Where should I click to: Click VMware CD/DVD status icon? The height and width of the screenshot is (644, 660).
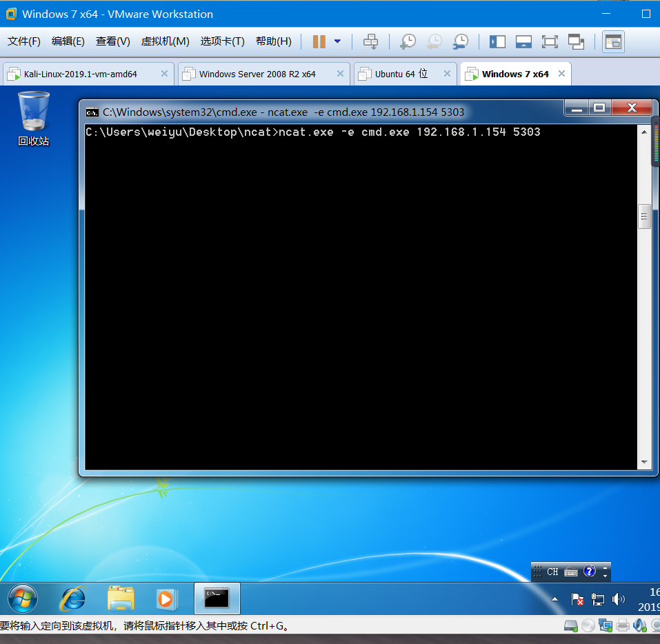tap(588, 626)
